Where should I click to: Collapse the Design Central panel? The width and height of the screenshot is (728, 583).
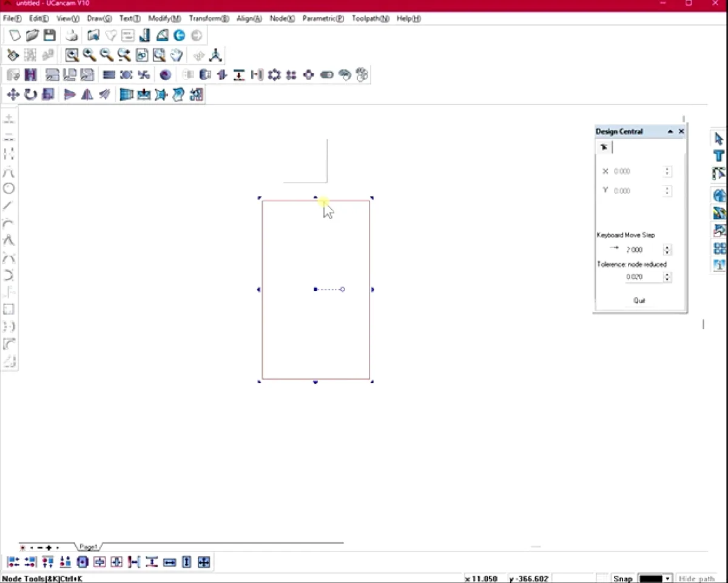[x=670, y=132]
